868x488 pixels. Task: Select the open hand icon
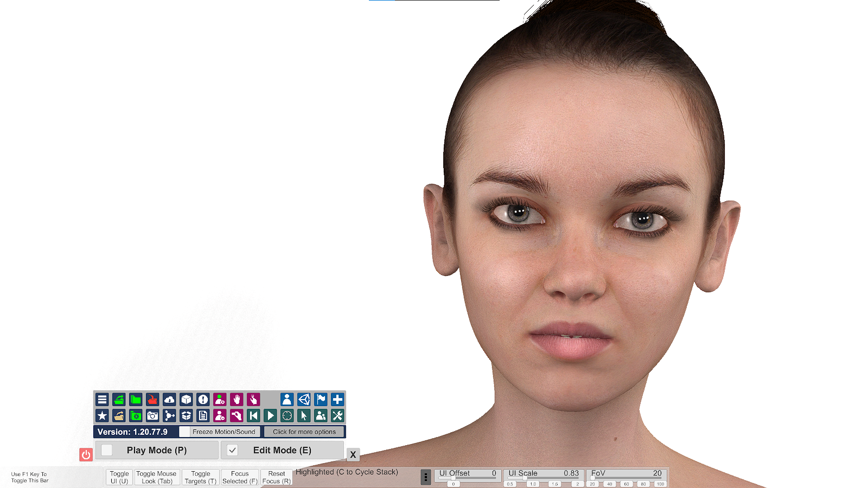(x=237, y=400)
